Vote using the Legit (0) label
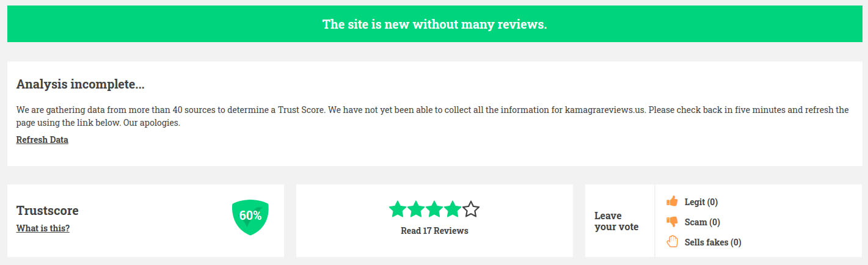The height and width of the screenshot is (265, 868). point(701,201)
